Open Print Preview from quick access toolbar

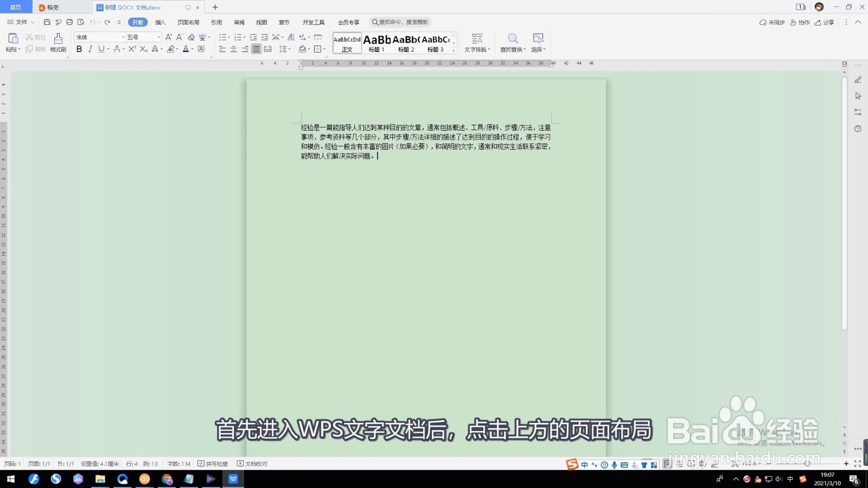tap(81, 22)
